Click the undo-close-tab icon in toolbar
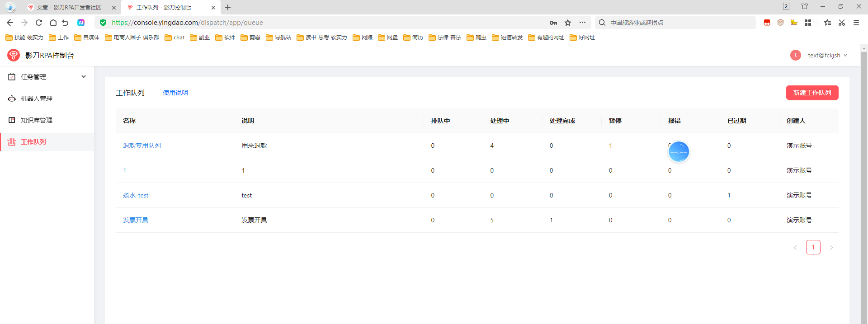Image resolution: width=868 pixels, height=324 pixels. tap(65, 23)
